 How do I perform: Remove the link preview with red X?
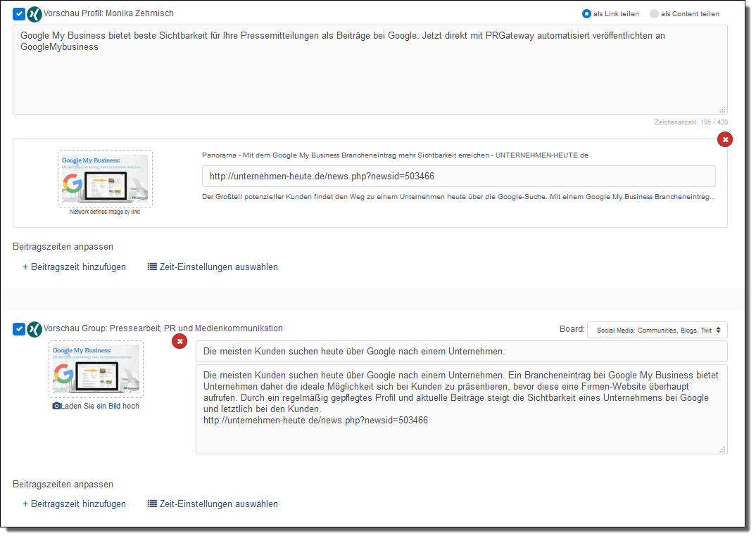tap(724, 140)
